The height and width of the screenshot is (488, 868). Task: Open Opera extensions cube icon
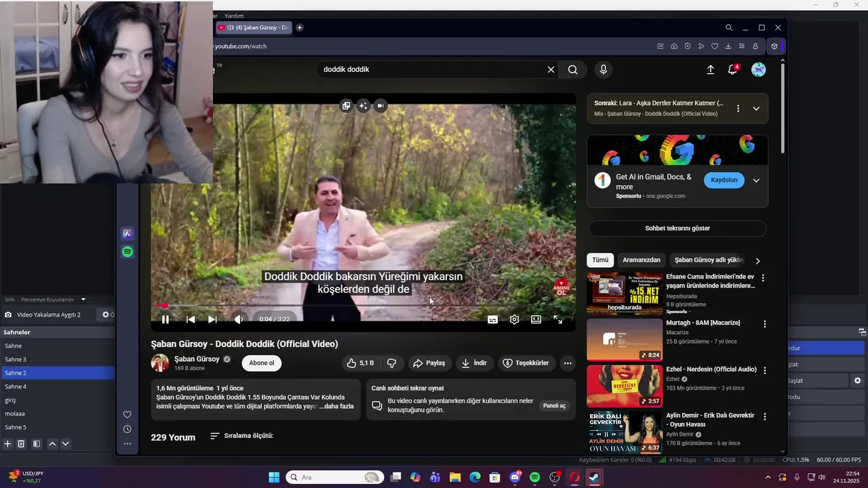click(x=774, y=46)
